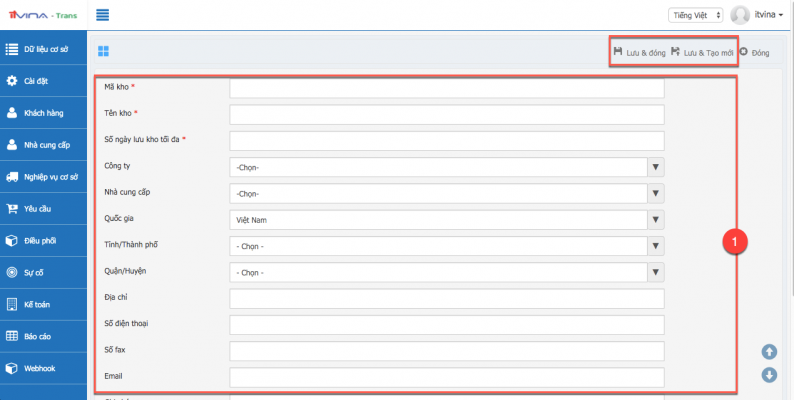Click the scroll up arrow icon
The width and height of the screenshot is (794, 400).
(x=769, y=351)
